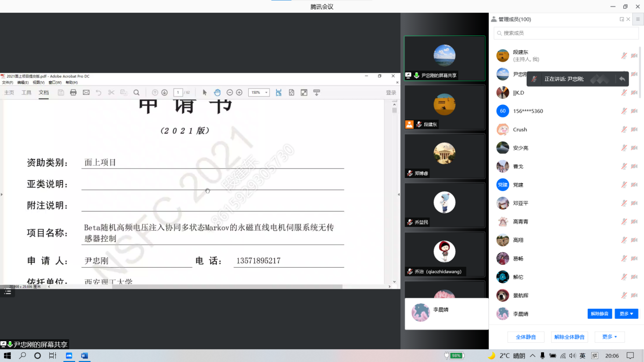Pop out the member panel window icon
The image size is (644, 362).
(x=622, y=19)
